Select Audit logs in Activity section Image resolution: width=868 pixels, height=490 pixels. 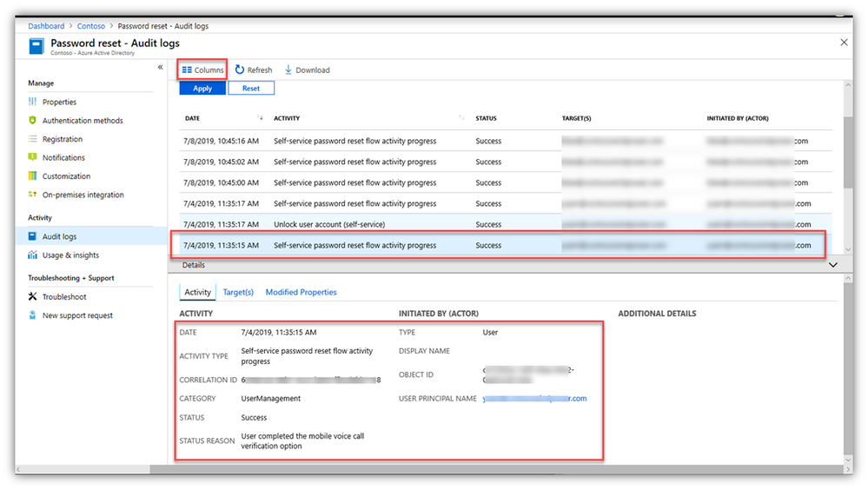90,236
